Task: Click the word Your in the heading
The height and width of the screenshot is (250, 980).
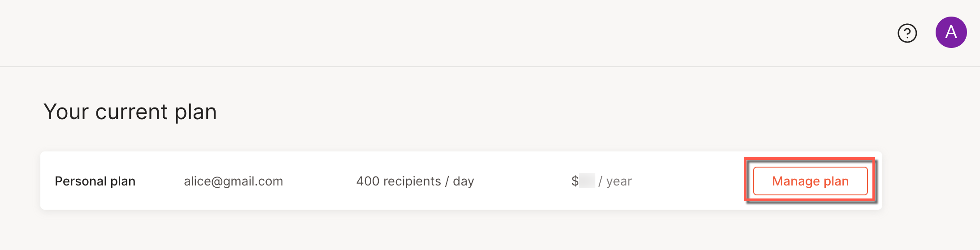Action: click(x=66, y=112)
